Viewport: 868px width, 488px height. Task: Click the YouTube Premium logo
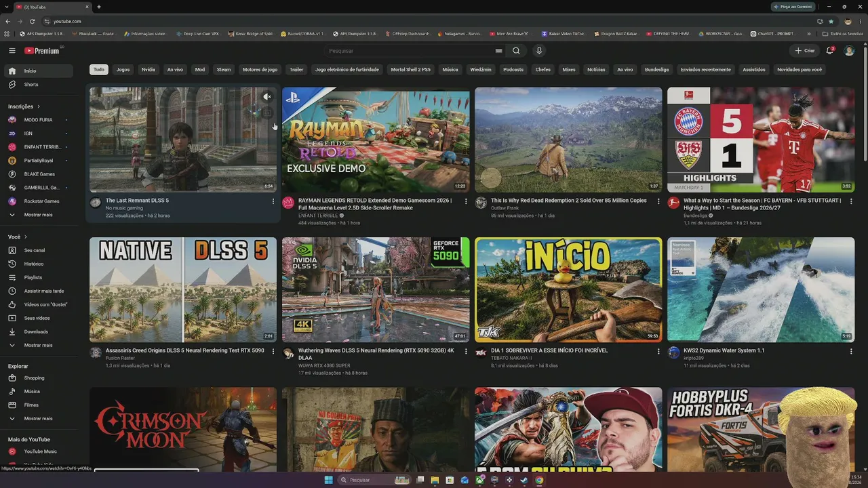point(42,51)
